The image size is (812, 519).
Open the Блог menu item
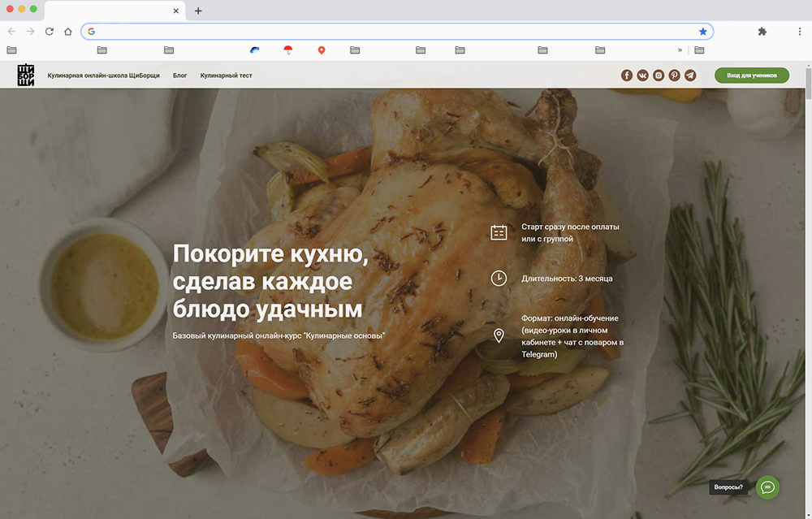click(x=179, y=76)
